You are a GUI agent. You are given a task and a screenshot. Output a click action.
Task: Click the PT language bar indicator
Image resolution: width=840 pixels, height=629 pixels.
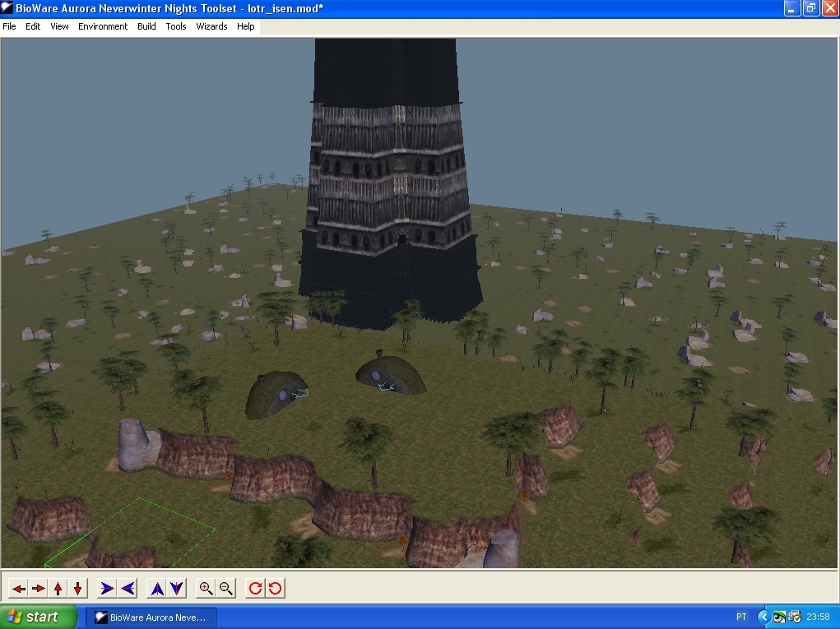[x=741, y=617]
